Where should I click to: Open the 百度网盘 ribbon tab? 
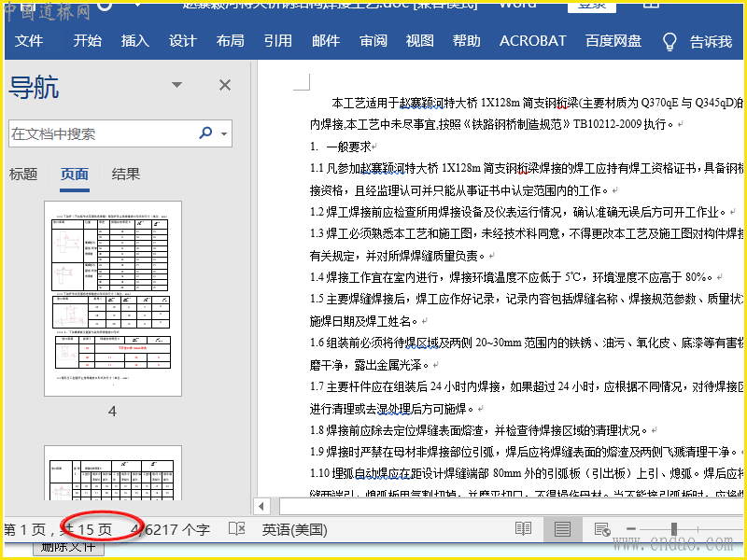point(613,41)
